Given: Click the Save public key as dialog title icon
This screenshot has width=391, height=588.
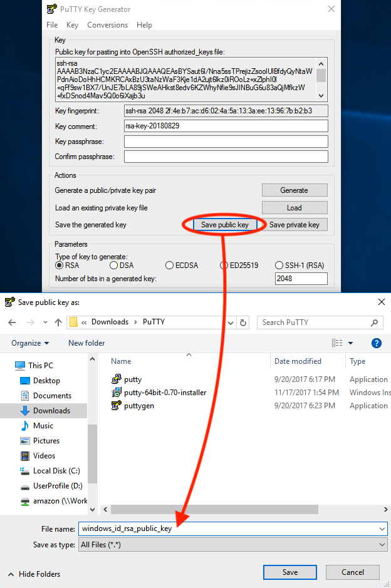Looking at the screenshot, I should tap(10, 302).
